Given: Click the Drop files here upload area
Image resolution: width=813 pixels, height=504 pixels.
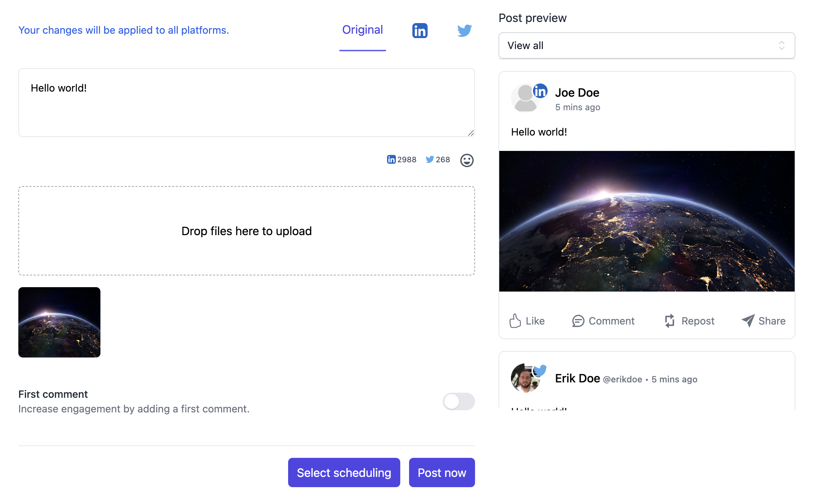Looking at the screenshot, I should click(246, 230).
